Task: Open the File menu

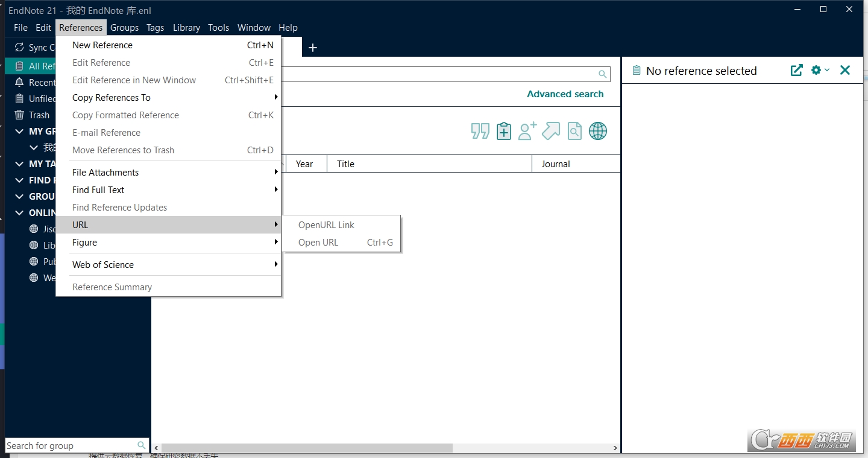Action: (x=20, y=28)
